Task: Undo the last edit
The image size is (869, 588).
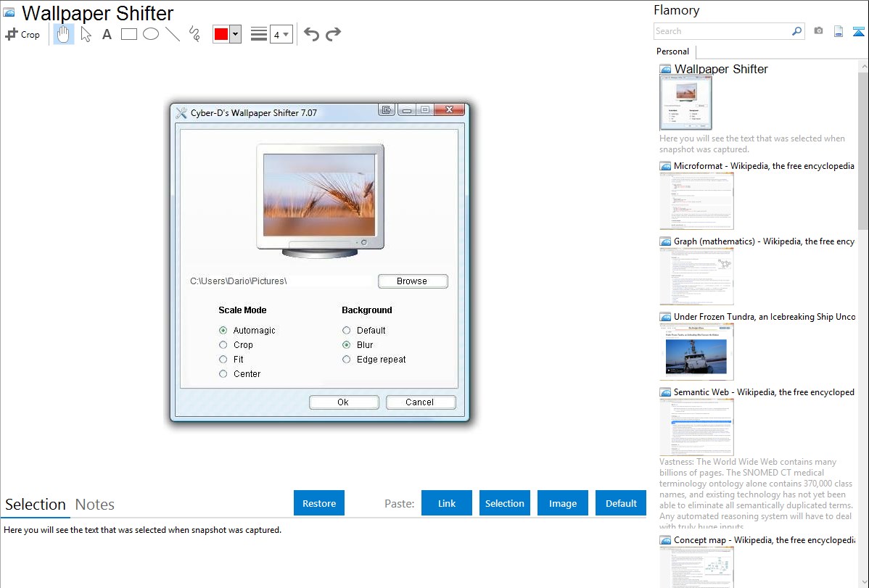Action: click(311, 34)
